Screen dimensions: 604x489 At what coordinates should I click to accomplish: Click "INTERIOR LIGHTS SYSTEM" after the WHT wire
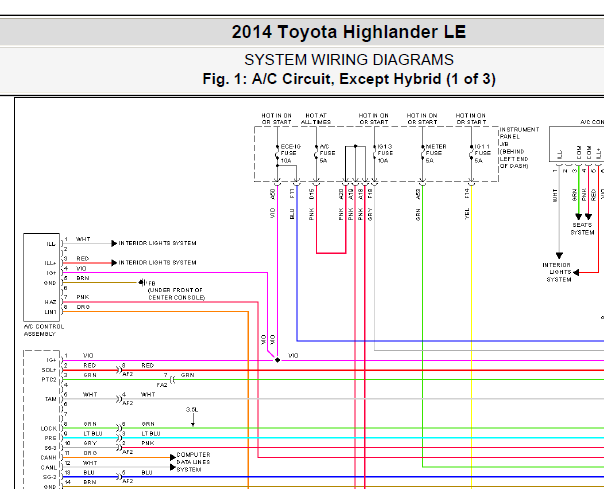[157, 243]
